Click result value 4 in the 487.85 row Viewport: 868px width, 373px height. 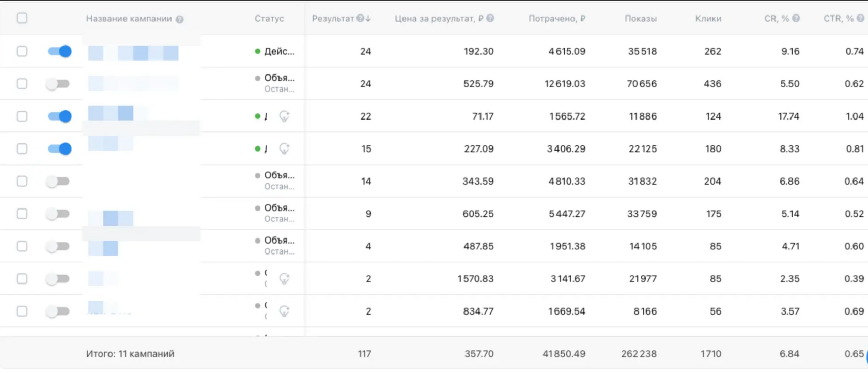(x=368, y=246)
